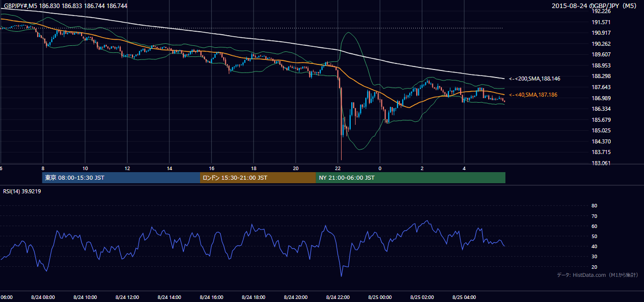Click the RSI scale value 70
The image size is (644, 302).
point(594,216)
